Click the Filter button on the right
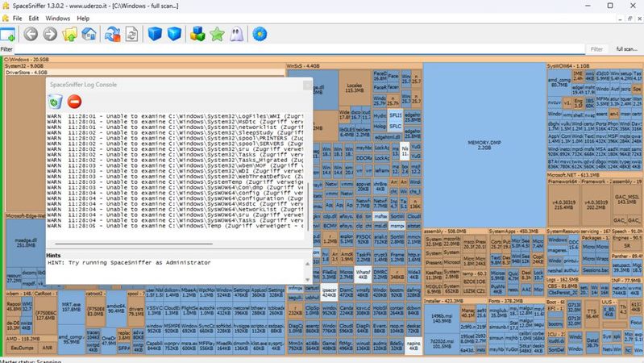644x363 pixels. (596, 49)
